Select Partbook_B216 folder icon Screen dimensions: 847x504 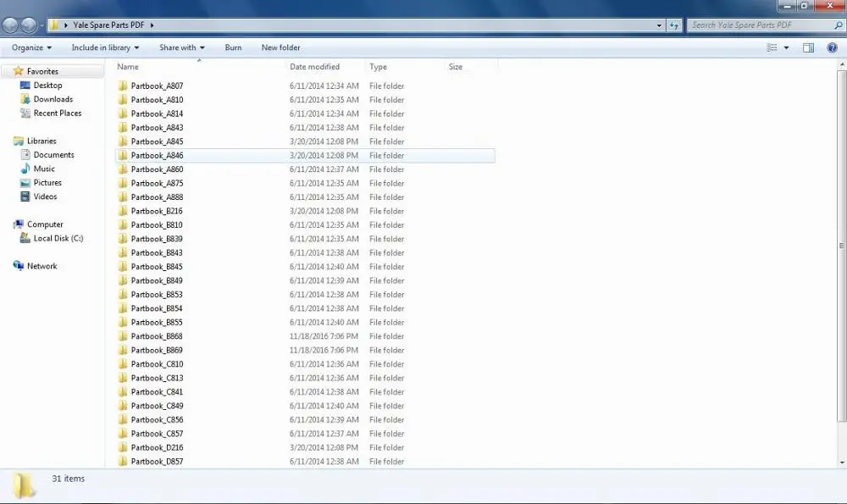coord(123,211)
